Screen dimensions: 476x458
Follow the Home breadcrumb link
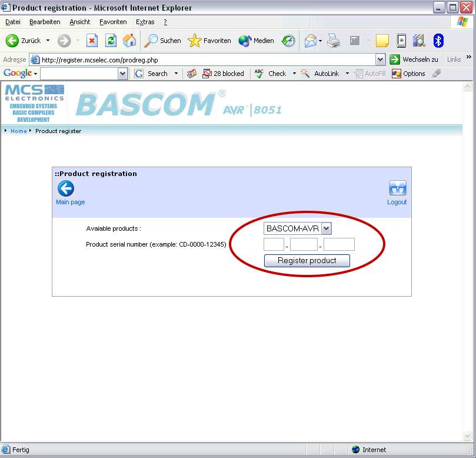pyautogui.click(x=18, y=131)
